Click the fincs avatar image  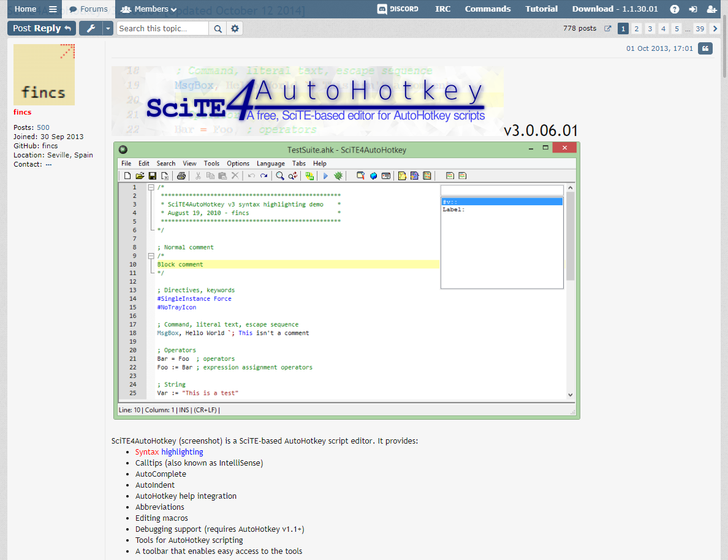pos(44,74)
